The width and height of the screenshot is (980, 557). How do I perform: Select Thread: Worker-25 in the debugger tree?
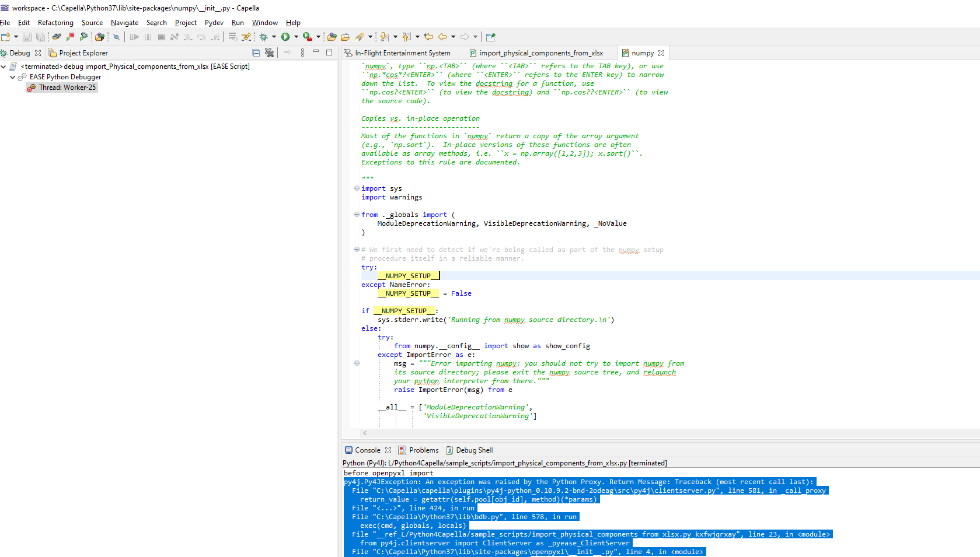click(66, 87)
